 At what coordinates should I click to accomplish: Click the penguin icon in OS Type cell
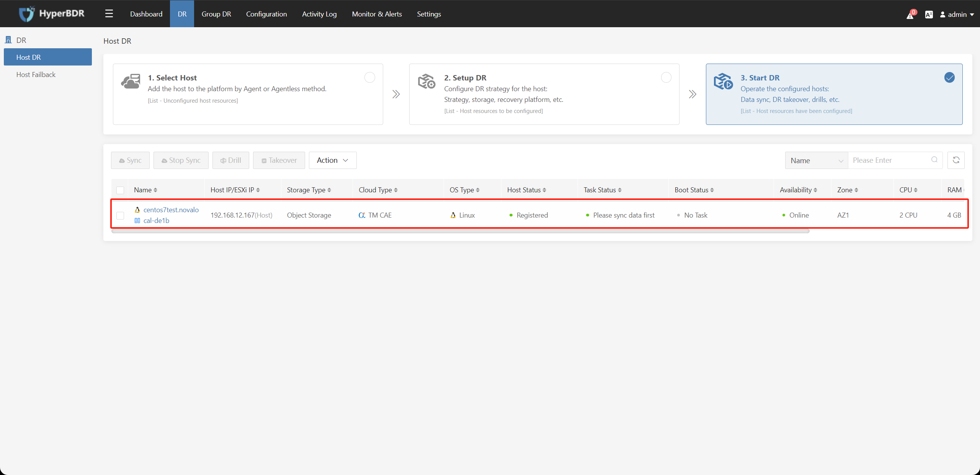click(453, 215)
